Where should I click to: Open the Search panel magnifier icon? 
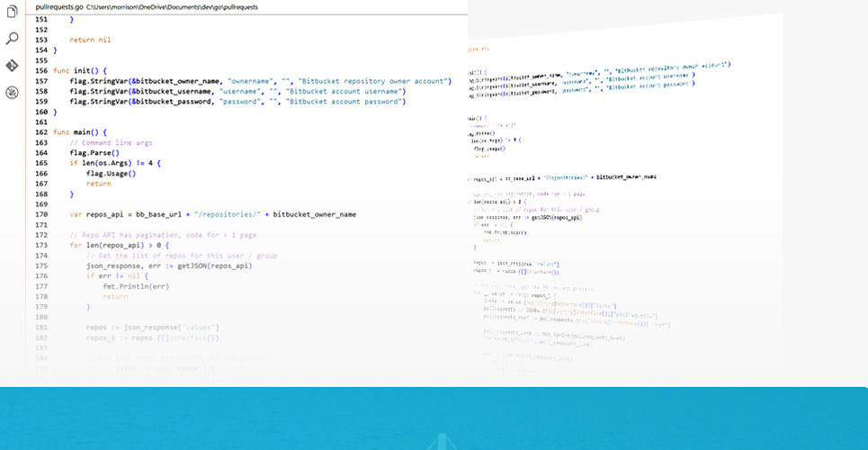pyautogui.click(x=12, y=39)
